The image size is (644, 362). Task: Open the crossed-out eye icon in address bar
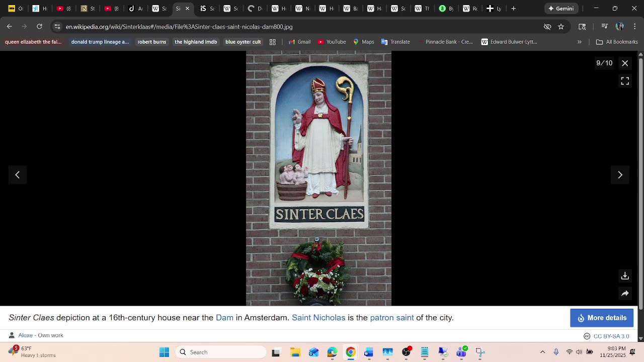coord(547,27)
